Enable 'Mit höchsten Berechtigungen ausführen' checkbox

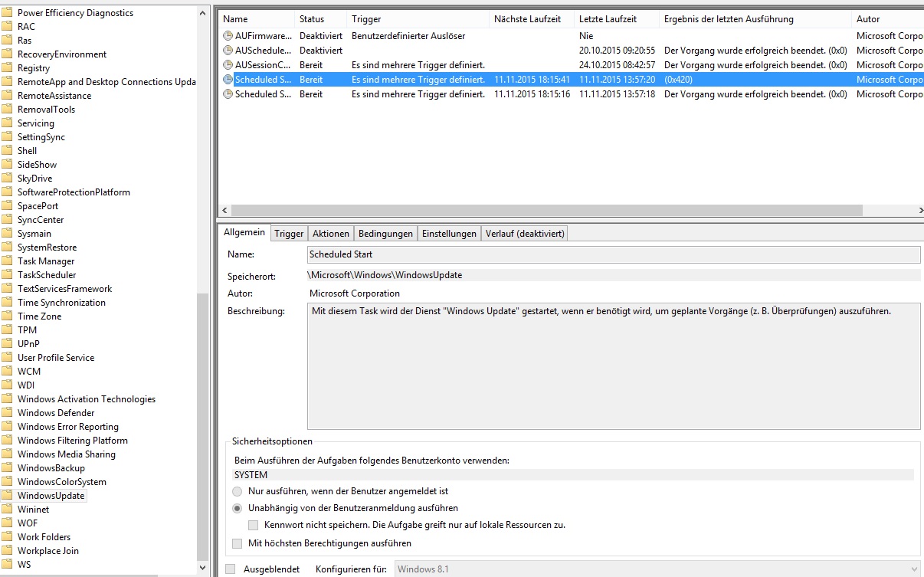[238, 543]
